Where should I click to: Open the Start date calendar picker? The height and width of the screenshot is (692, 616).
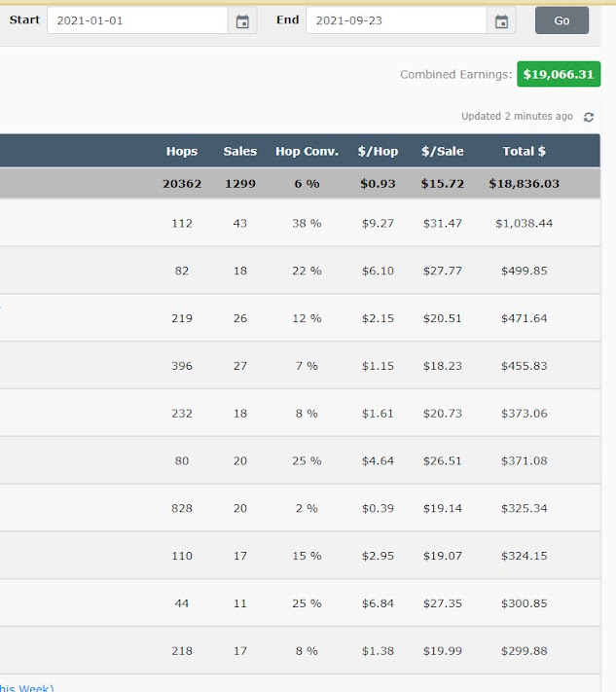point(242,20)
